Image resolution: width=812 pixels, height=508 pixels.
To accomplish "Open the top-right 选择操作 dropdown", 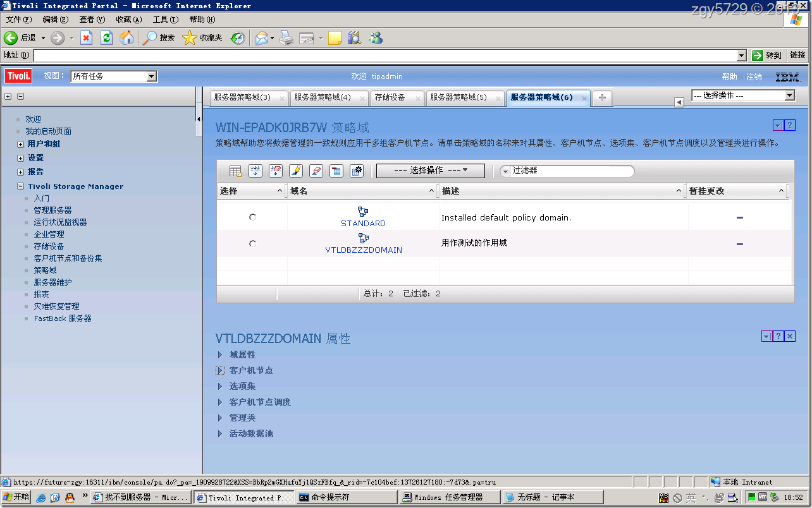I will (x=743, y=95).
